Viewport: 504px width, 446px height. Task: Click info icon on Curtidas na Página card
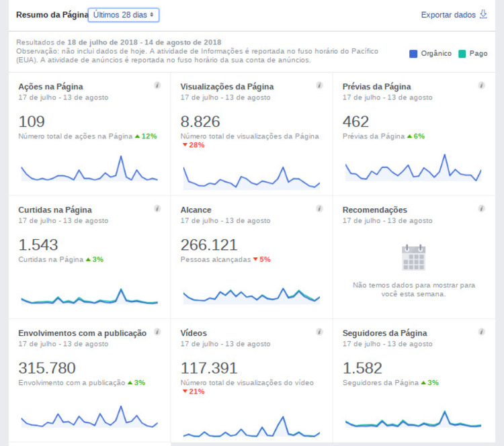point(157,209)
